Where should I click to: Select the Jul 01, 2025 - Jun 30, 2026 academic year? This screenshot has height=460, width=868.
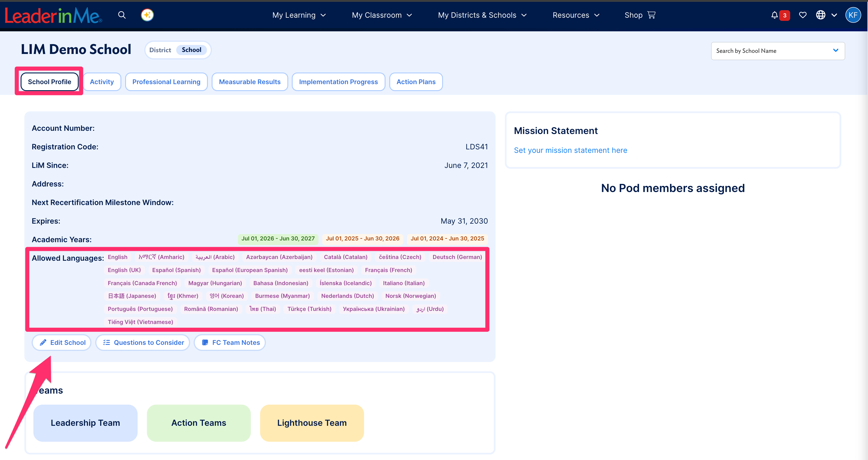(363, 238)
